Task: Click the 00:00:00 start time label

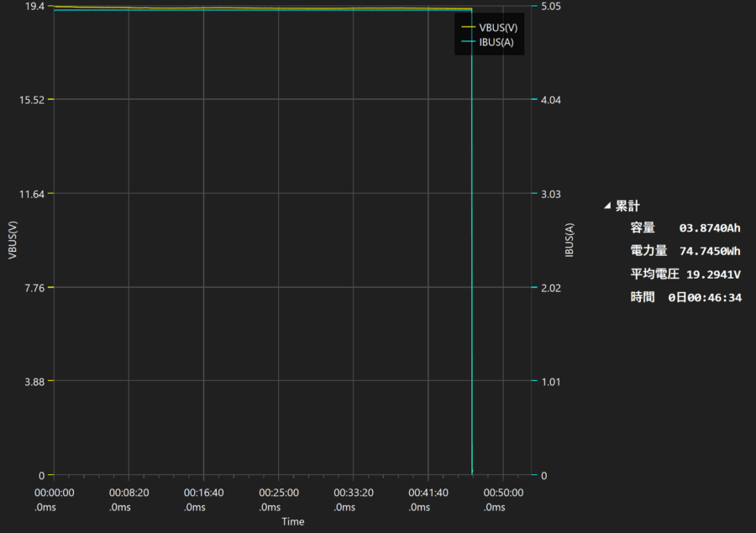Action: coord(54,493)
